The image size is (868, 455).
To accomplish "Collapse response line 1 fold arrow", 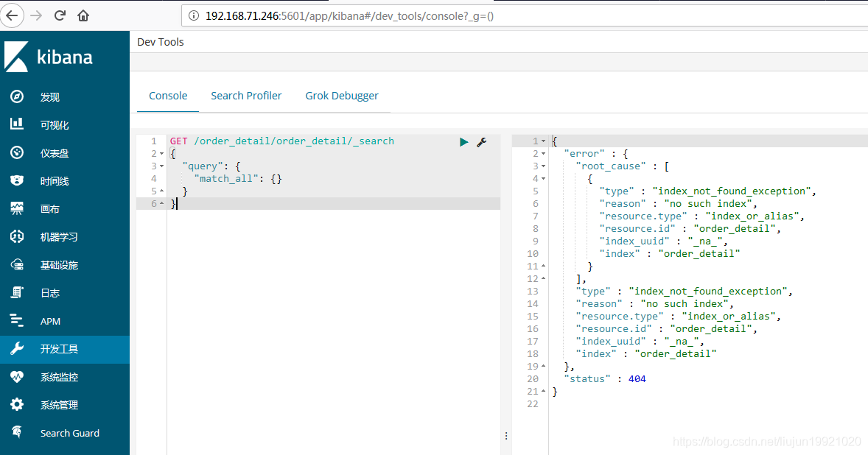I will pyautogui.click(x=544, y=141).
